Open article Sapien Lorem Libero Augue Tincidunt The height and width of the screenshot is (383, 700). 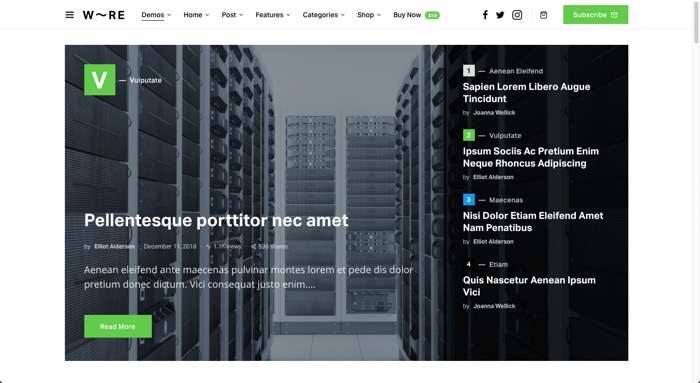tap(526, 92)
